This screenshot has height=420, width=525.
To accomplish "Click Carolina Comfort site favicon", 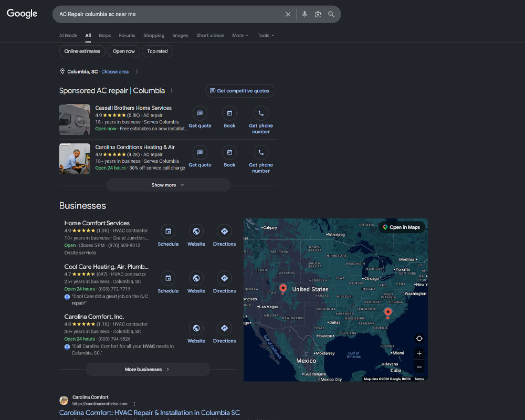I will click(64, 400).
